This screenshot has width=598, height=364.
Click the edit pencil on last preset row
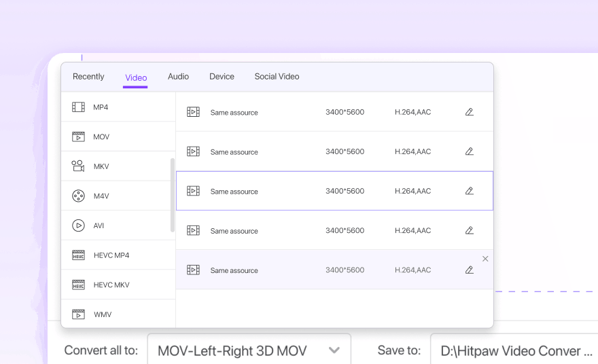coord(469,270)
